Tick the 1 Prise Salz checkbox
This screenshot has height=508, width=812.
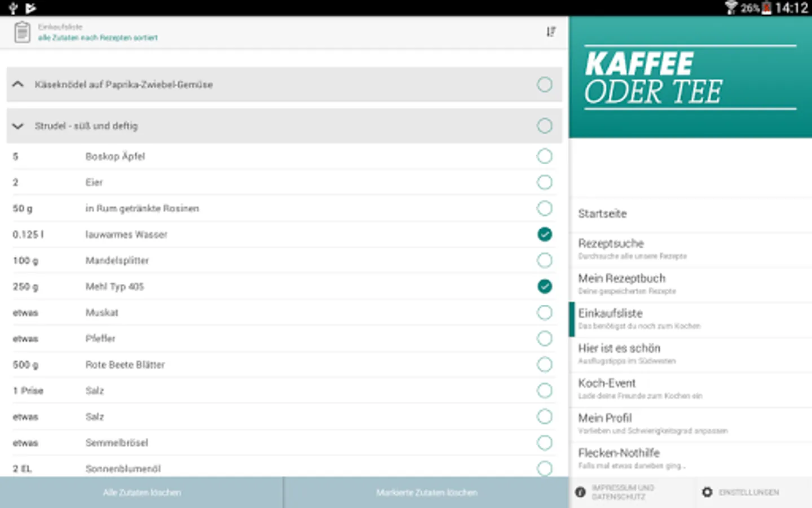tap(545, 391)
